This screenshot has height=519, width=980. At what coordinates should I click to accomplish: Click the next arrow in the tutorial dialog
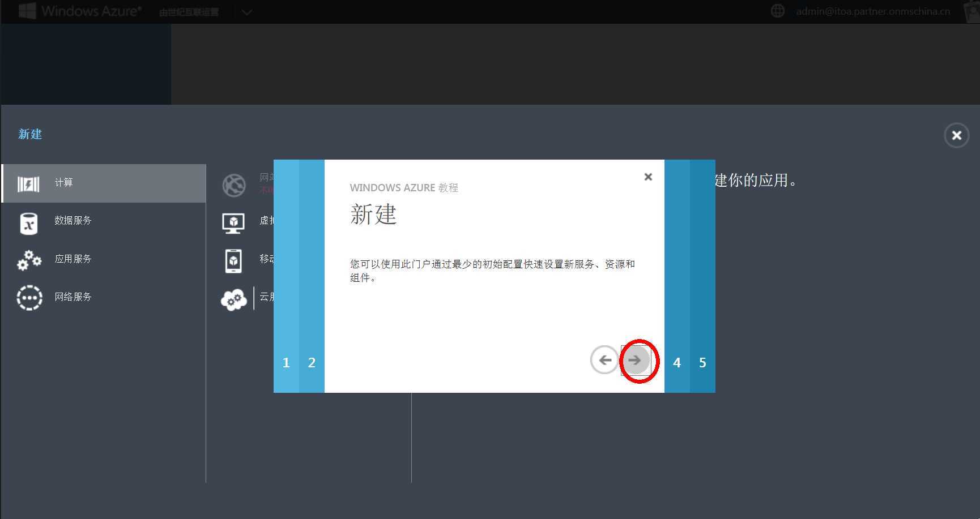pos(636,360)
